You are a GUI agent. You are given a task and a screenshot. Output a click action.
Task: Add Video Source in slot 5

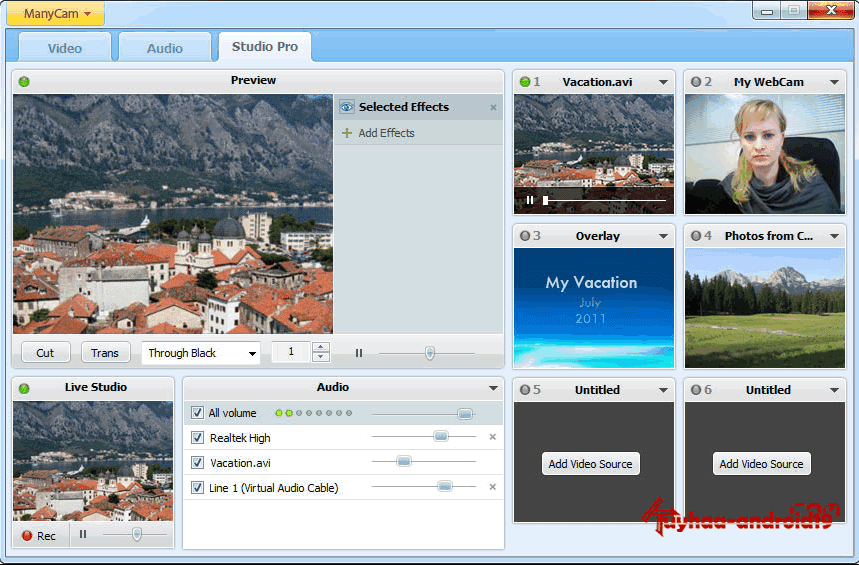(x=591, y=464)
